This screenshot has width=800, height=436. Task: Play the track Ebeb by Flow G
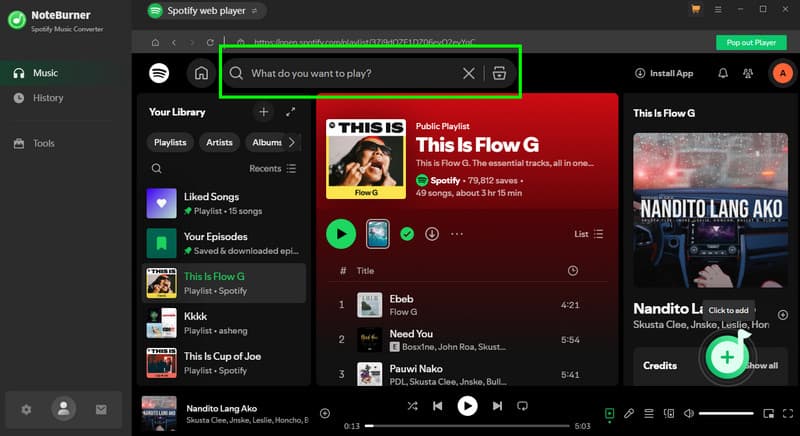point(467,305)
